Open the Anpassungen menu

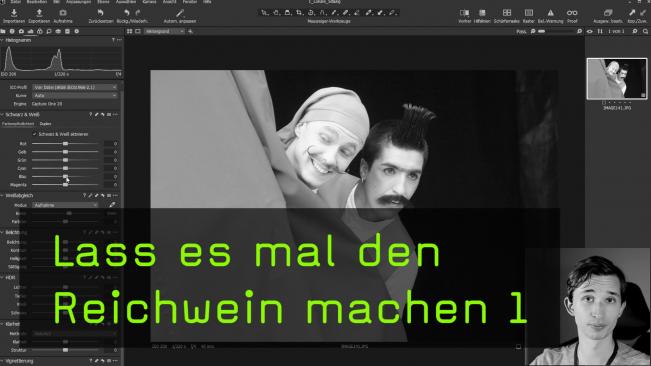(x=79, y=2)
